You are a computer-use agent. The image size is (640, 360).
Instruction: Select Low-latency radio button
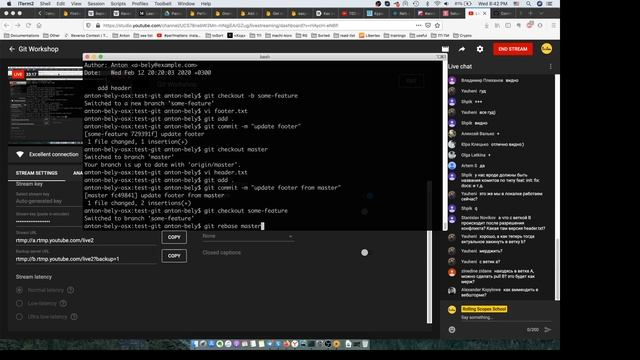(19, 303)
